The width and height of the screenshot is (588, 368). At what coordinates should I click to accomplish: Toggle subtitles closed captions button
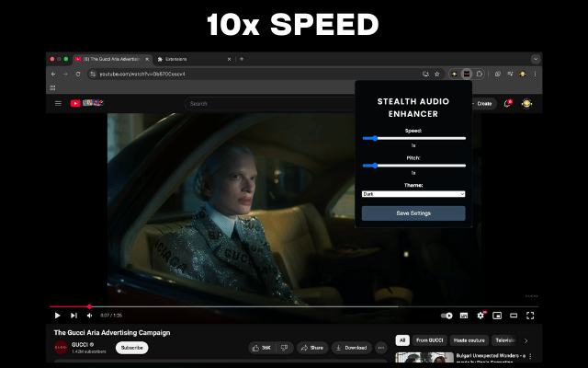pos(464,316)
